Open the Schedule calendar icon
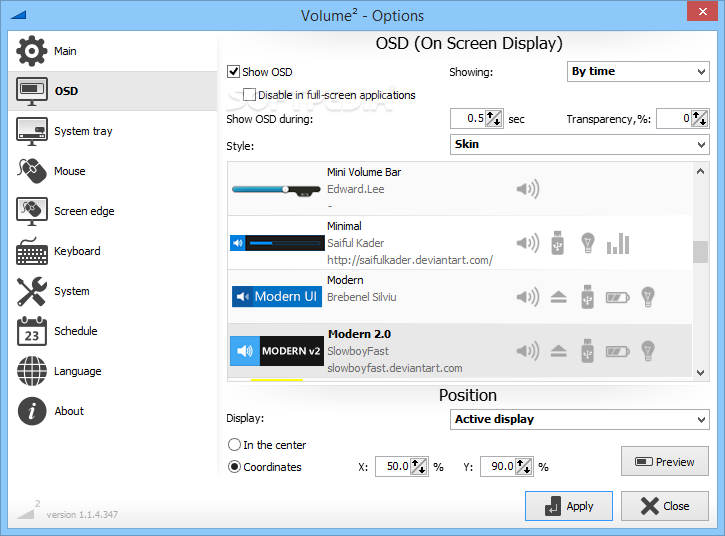 point(32,331)
